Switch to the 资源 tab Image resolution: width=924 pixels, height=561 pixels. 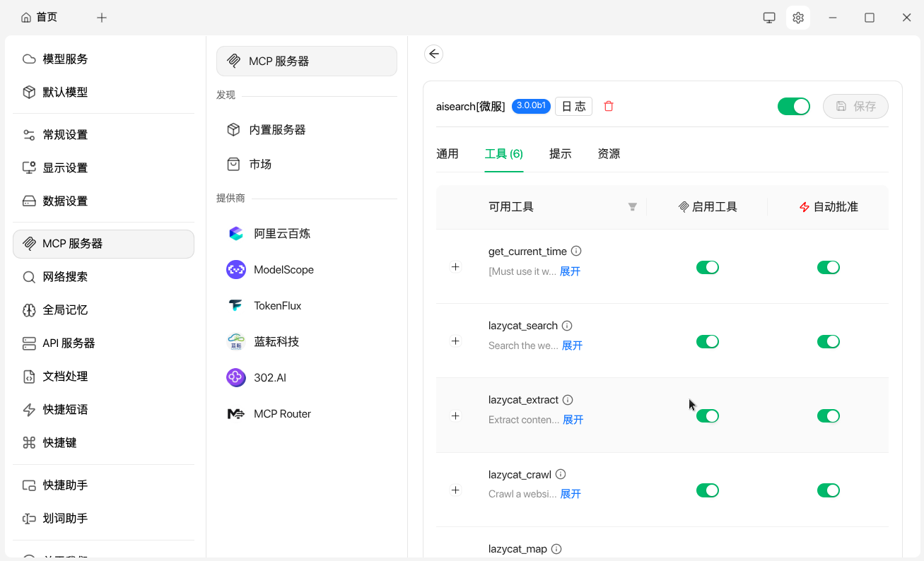pos(609,154)
